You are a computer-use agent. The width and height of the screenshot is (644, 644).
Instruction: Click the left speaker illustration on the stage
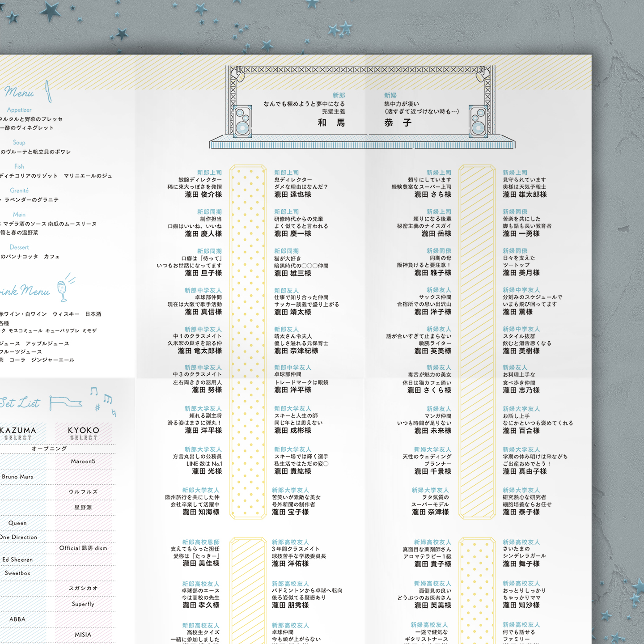click(x=243, y=121)
